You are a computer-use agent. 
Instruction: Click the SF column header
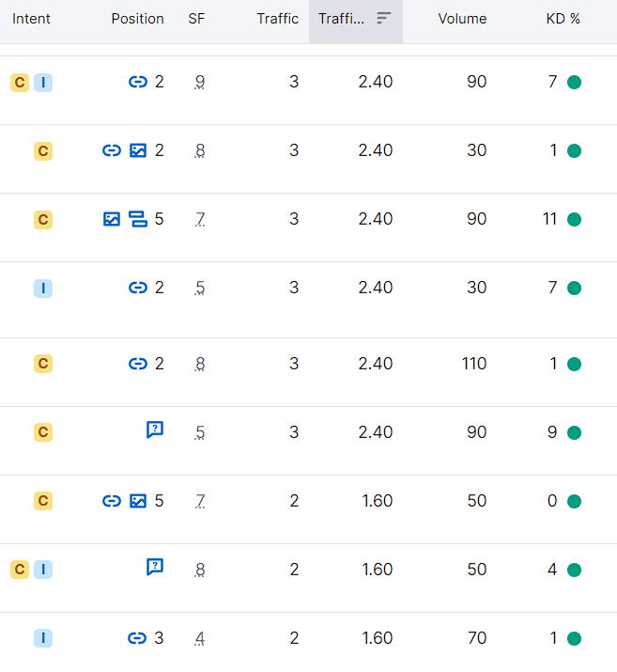coord(196,19)
